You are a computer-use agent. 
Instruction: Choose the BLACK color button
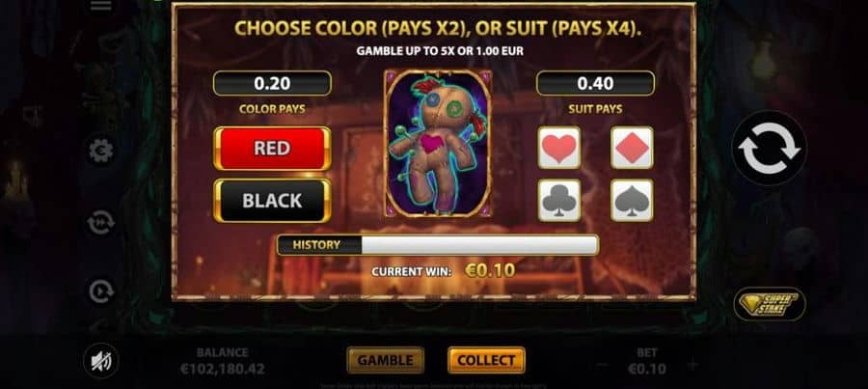pos(272,201)
